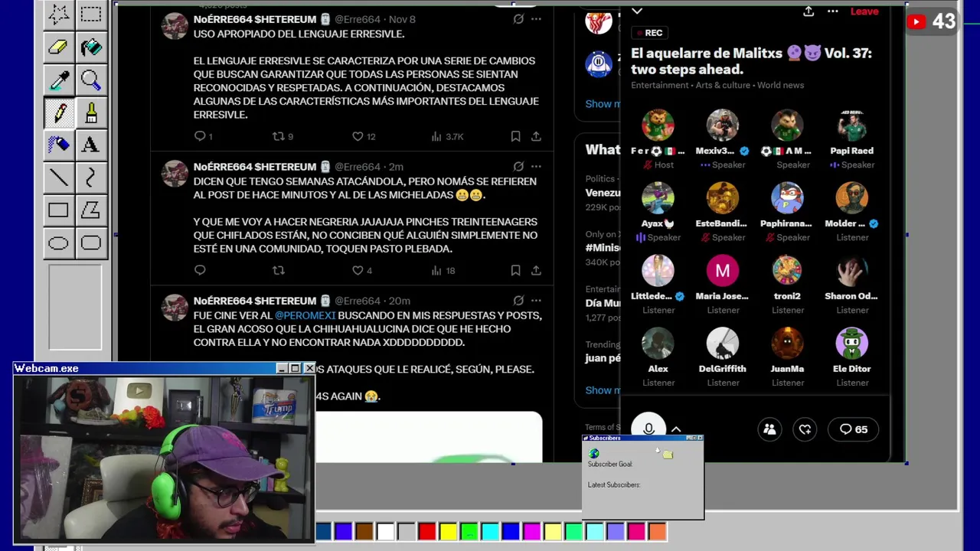The image size is (980, 551).
Task: Bookmark the 'DICEN QUE TENGO SEMANAS' post
Action: point(515,270)
